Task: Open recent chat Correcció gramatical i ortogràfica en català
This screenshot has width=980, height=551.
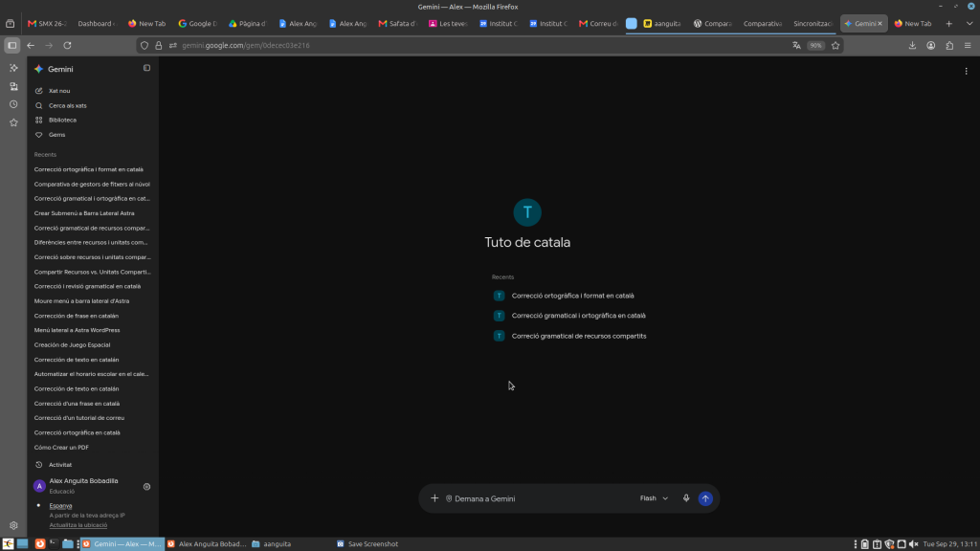Action: pyautogui.click(x=579, y=316)
